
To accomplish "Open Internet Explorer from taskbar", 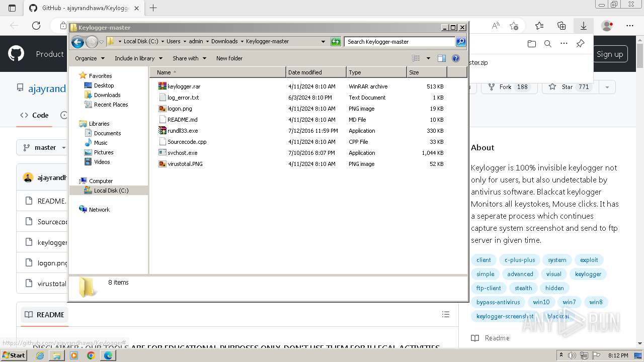I will tap(40, 355).
